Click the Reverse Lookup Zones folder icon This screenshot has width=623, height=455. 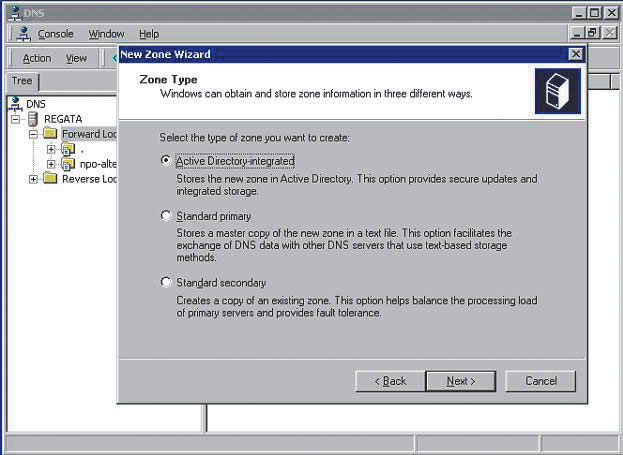pyautogui.click(x=50, y=179)
